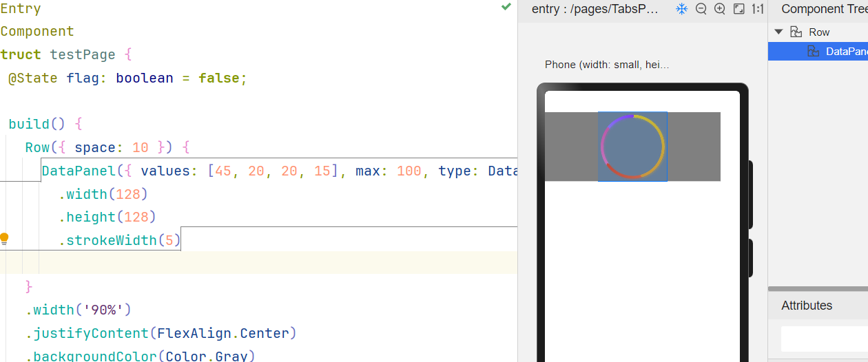Click the zoom out magnifier icon
Image resolution: width=868 pixels, height=362 pixels.
pyautogui.click(x=701, y=9)
